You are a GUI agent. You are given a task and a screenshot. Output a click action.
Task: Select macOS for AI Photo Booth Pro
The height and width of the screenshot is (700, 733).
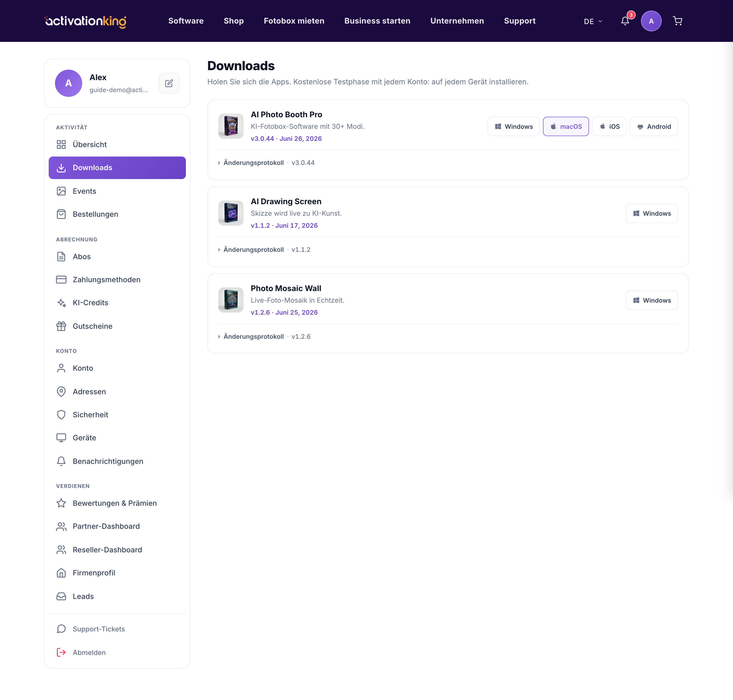click(x=566, y=126)
